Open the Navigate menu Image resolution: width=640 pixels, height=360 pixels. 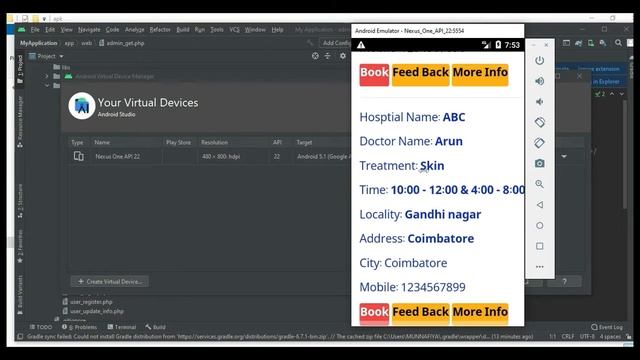tap(89, 30)
